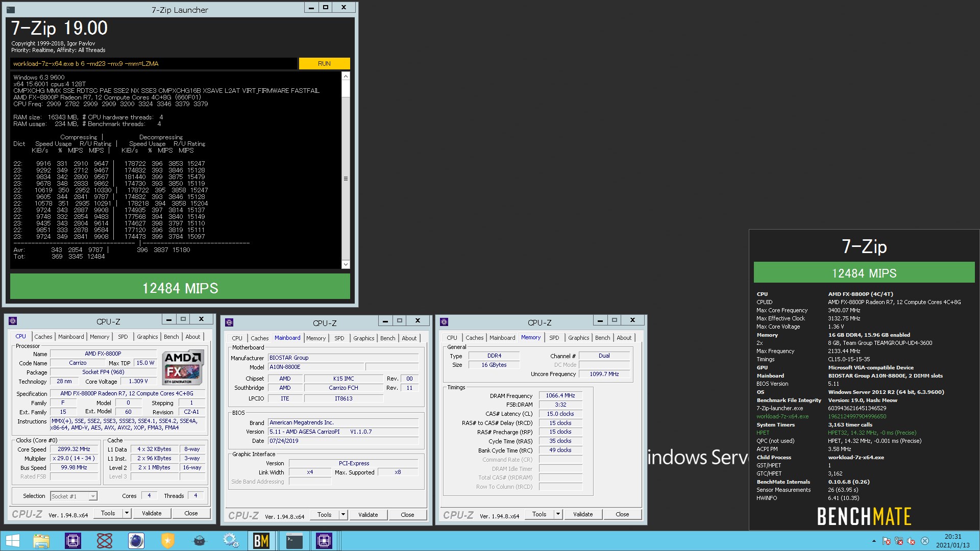
Task: Select About tab in the CPU-Z Mainboard window
Action: (x=409, y=338)
